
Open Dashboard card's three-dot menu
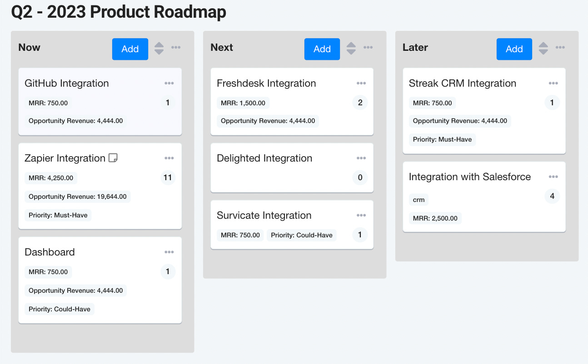pos(169,252)
